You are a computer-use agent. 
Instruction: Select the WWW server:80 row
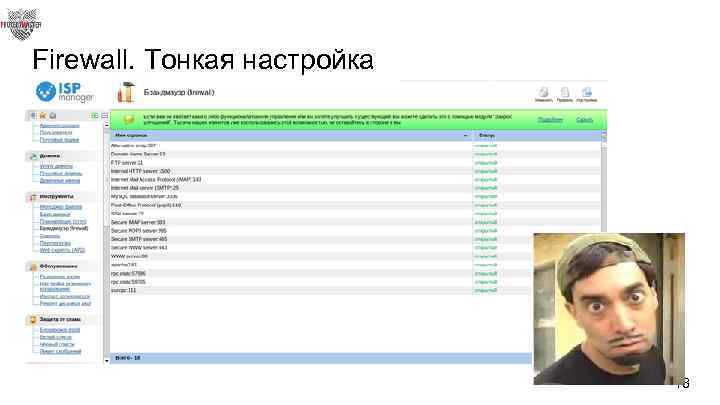321,256
